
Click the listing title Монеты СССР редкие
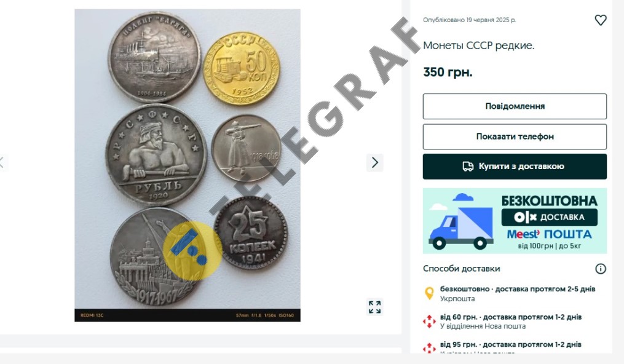pyautogui.click(x=478, y=45)
